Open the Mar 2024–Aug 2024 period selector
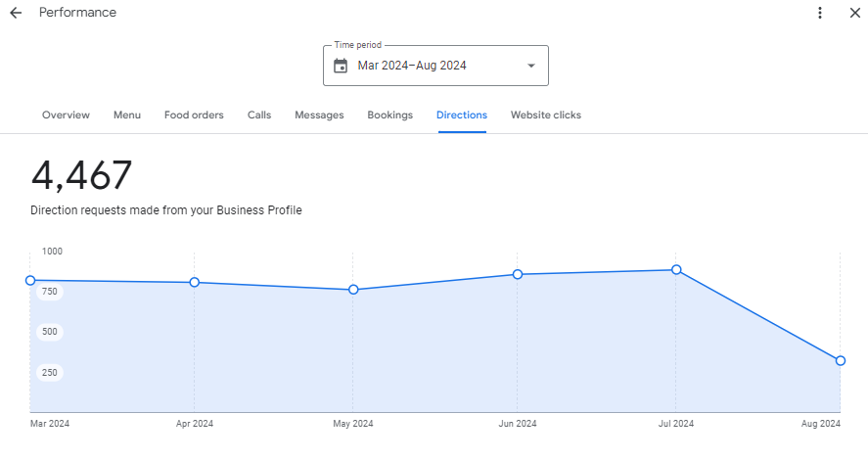The height and width of the screenshot is (460, 868). [x=435, y=66]
